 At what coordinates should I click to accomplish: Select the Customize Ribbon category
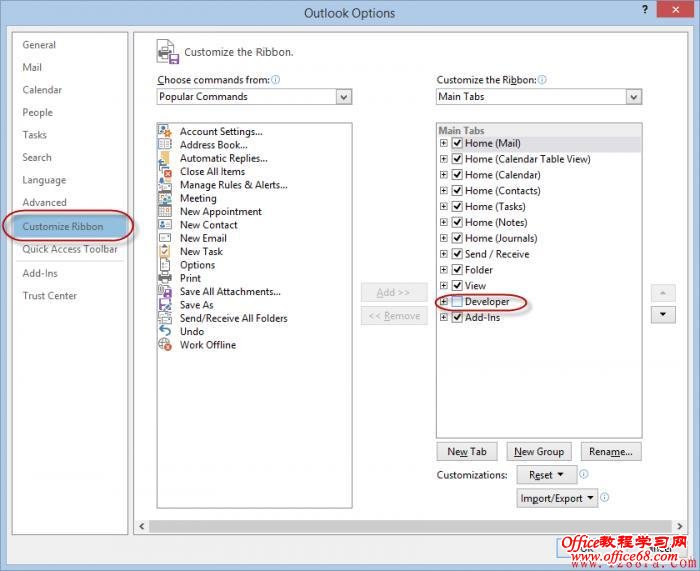coord(69,226)
